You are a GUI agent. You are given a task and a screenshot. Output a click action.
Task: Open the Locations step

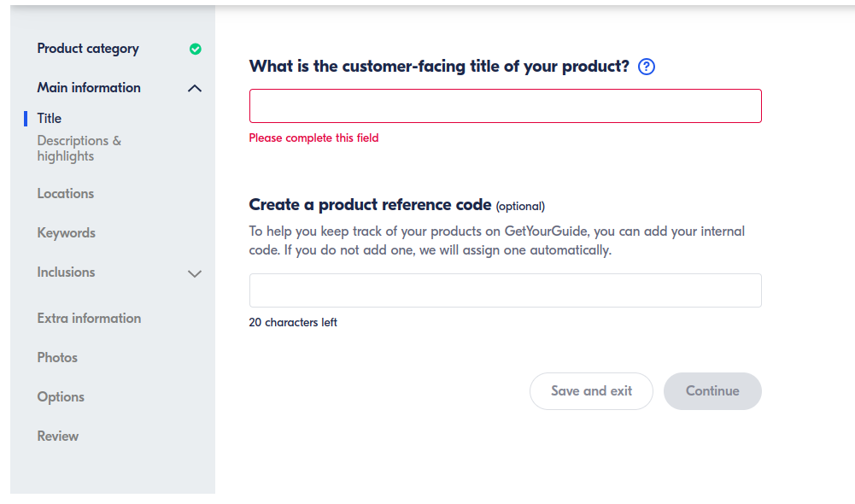click(66, 194)
